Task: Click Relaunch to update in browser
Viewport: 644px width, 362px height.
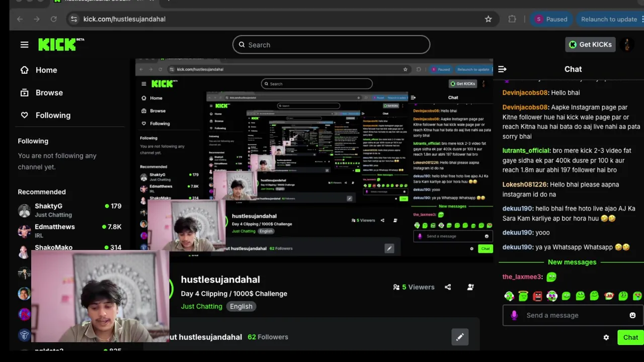Action: point(610,19)
